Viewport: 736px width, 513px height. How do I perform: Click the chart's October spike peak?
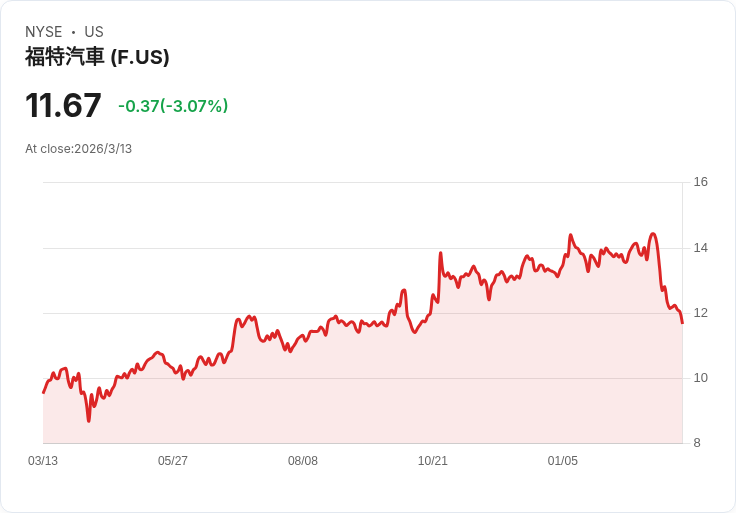pyautogui.click(x=440, y=253)
